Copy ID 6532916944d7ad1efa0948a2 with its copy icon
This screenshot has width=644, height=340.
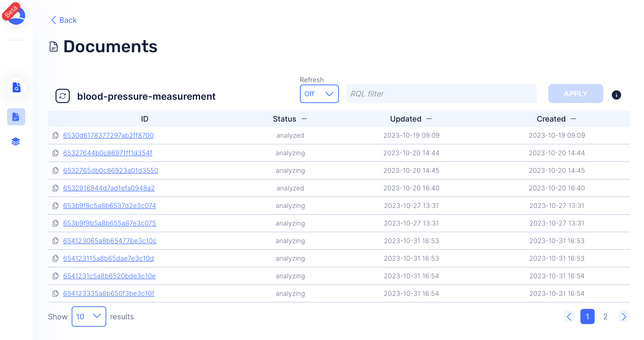click(x=56, y=188)
